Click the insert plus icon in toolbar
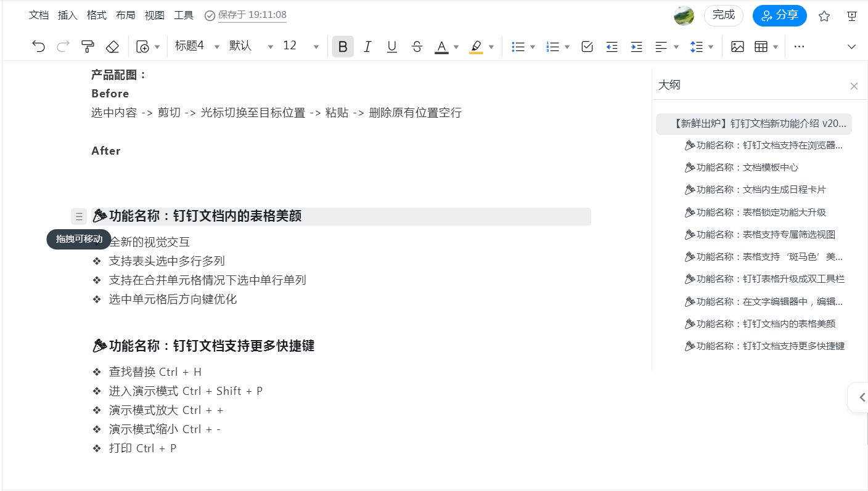Viewport: 868px width, 491px height. pyautogui.click(x=142, y=47)
